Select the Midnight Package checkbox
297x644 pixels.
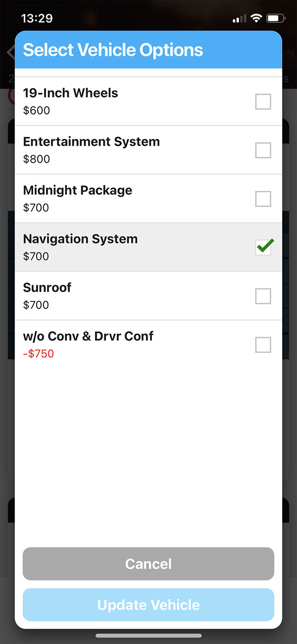pos(263,199)
